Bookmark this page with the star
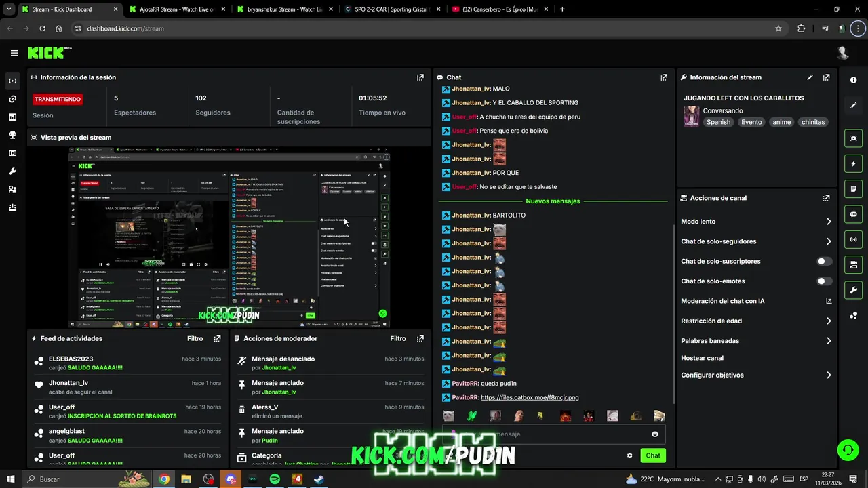Image resolution: width=868 pixels, height=488 pixels. coord(778,28)
